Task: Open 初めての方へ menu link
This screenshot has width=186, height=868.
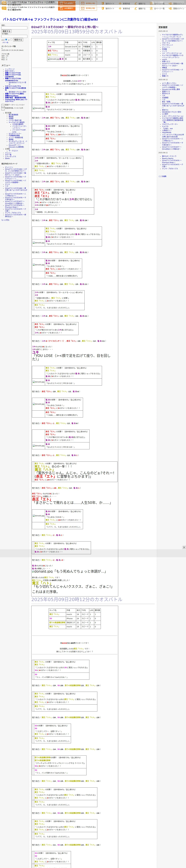Action: [x=10, y=71]
